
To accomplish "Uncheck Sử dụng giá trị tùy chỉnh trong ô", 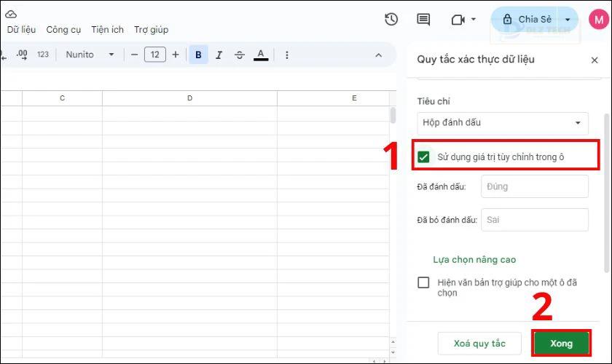I will click(x=423, y=157).
